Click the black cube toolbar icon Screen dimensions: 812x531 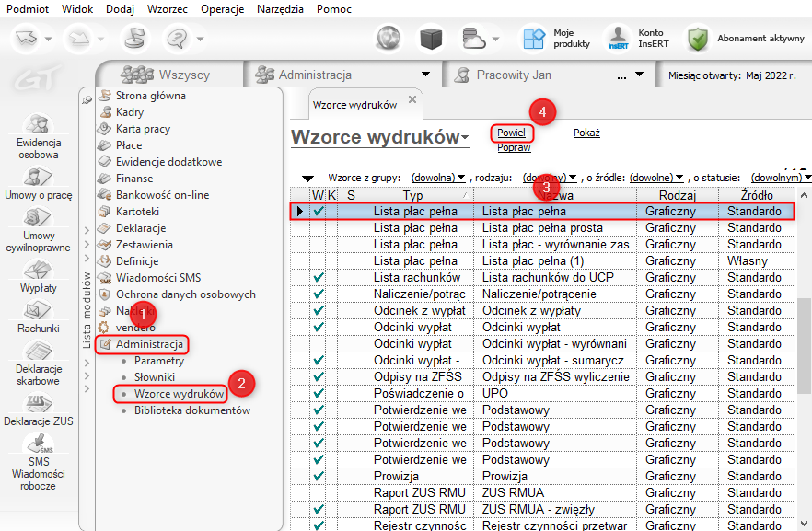tap(431, 39)
